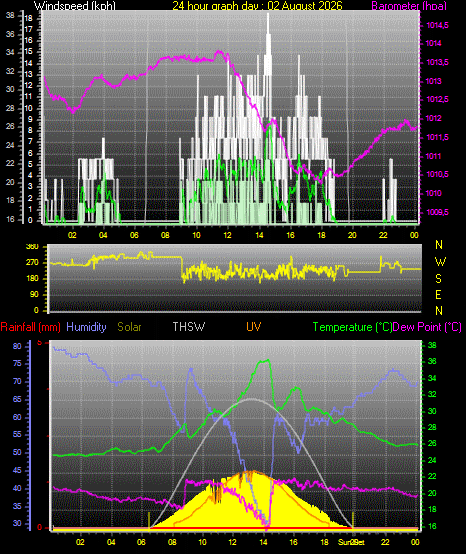
Task: Select the 270 wind direction axis label
Action: (x=32, y=263)
